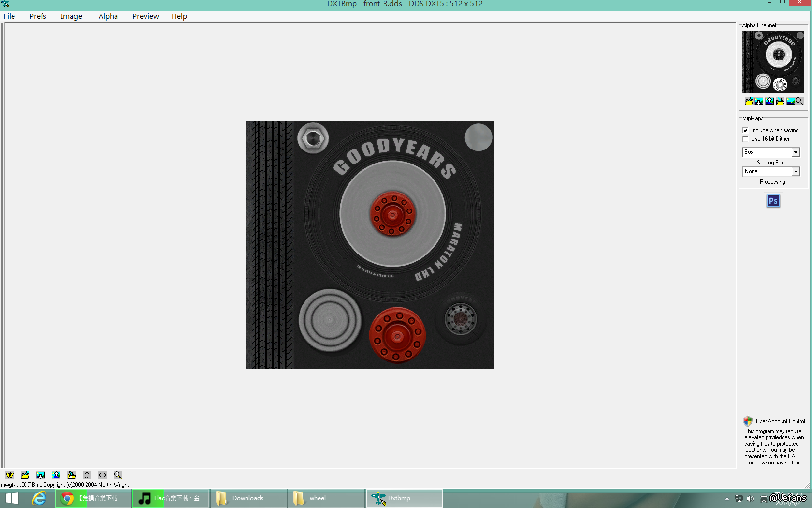Screen dimensions: 812x508
Task: Open the Image menu
Action: pos(71,16)
